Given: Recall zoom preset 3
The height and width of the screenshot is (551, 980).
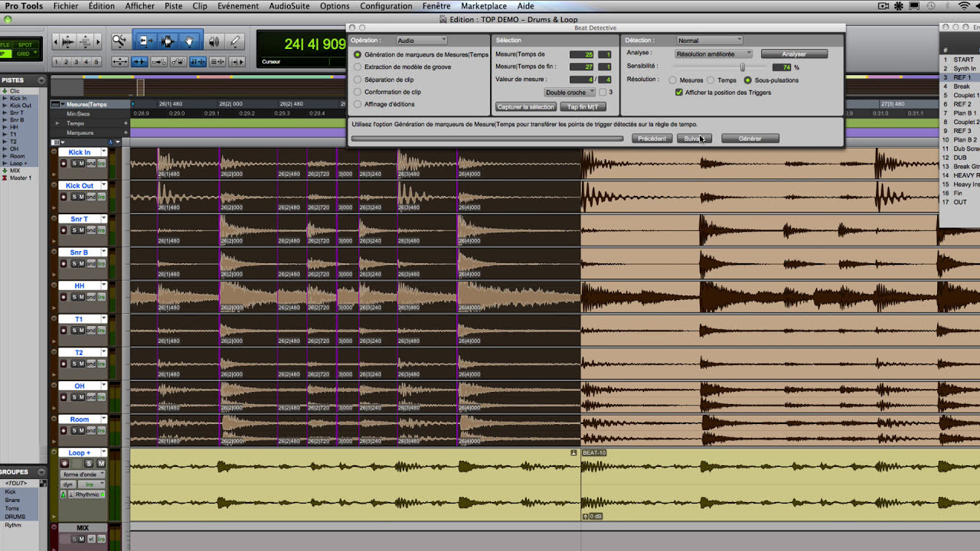Looking at the screenshot, I should (77, 62).
